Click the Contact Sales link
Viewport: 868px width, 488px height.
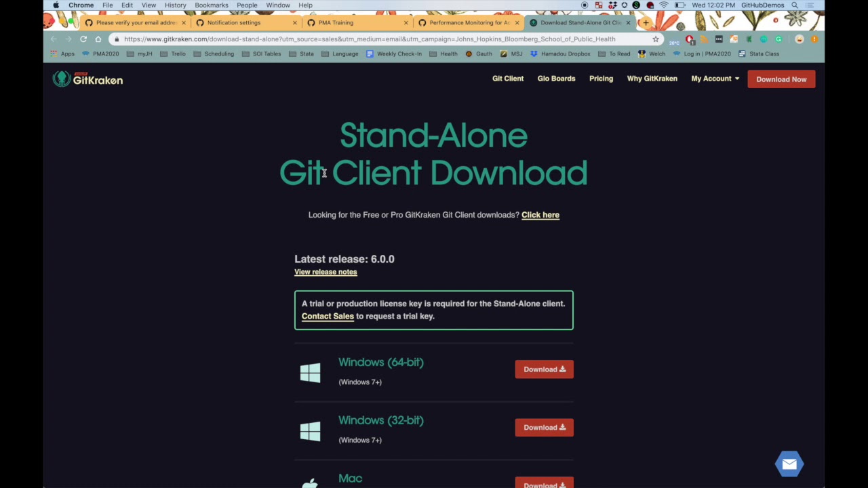(x=328, y=316)
